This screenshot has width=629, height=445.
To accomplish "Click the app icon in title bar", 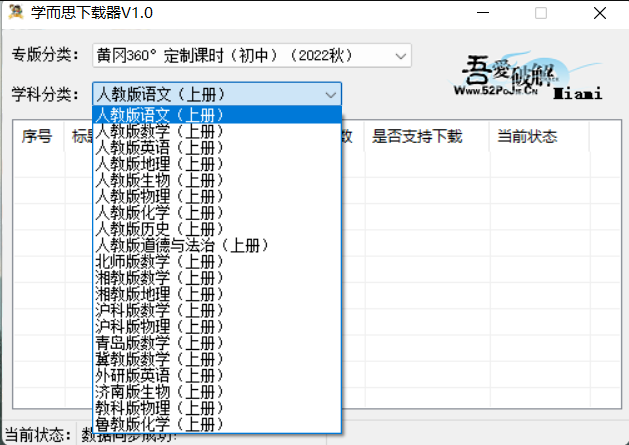I will click(x=16, y=12).
